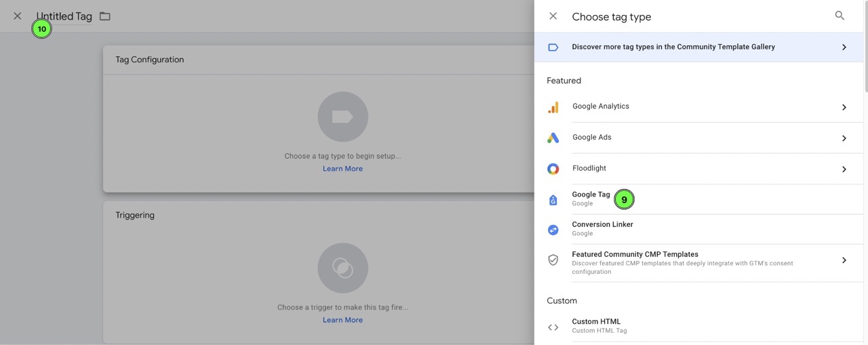Open Learn More link under Triggering
Viewport: 868px width, 345px height.
pos(342,320)
